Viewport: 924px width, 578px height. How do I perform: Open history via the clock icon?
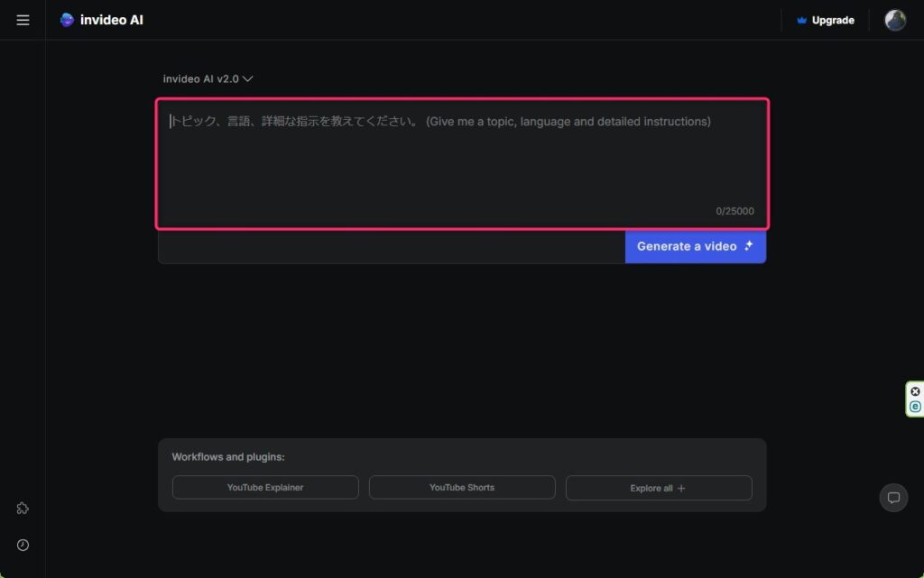point(23,545)
